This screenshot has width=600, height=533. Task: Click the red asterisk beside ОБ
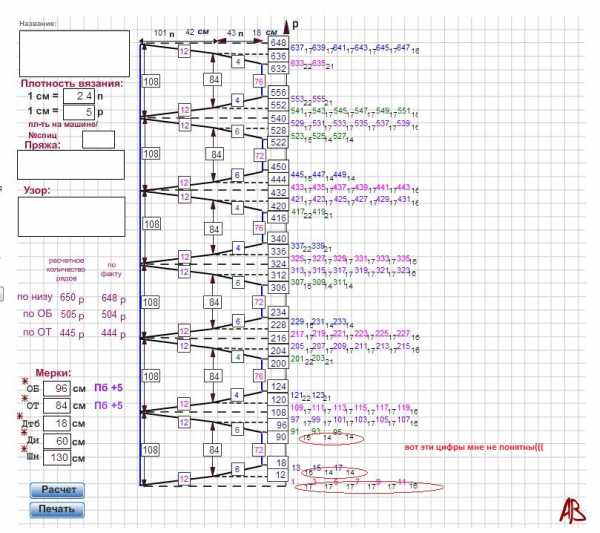24,381
